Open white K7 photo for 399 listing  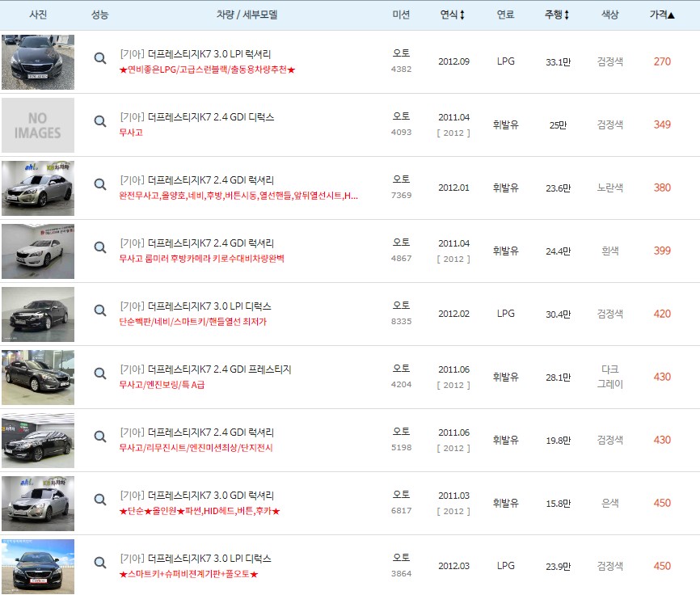pos(38,251)
